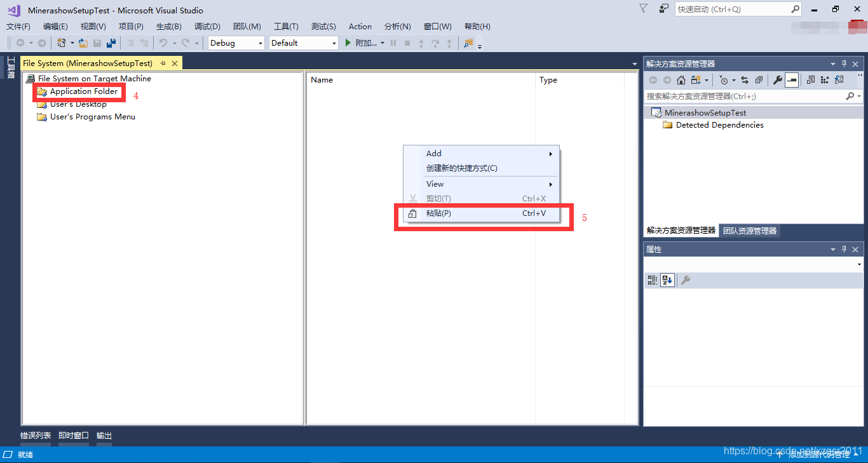Open the Undo history dropdown arrow
868x463 pixels.
(x=173, y=43)
